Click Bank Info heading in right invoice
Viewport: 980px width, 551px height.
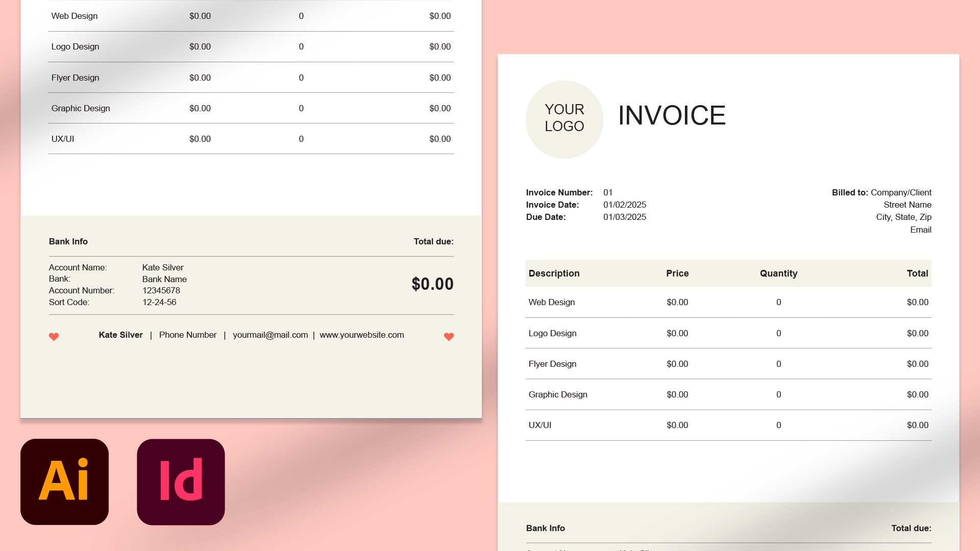click(x=545, y=528)
